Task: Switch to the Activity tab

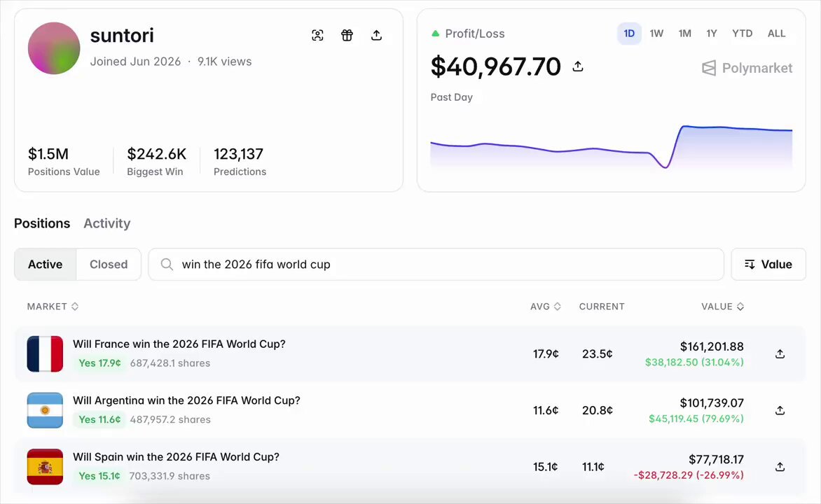Action: click(x=106, y=223)
